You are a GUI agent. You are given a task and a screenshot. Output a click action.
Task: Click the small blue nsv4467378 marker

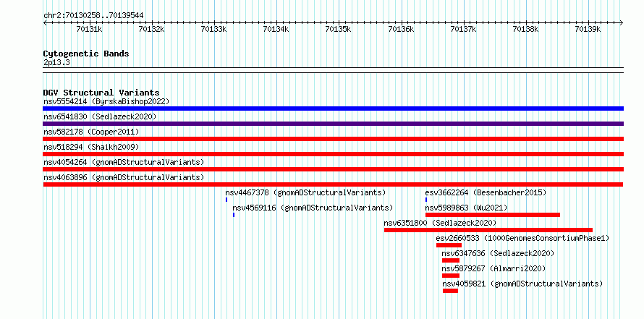pyautogui.click(x=226, y=200)
